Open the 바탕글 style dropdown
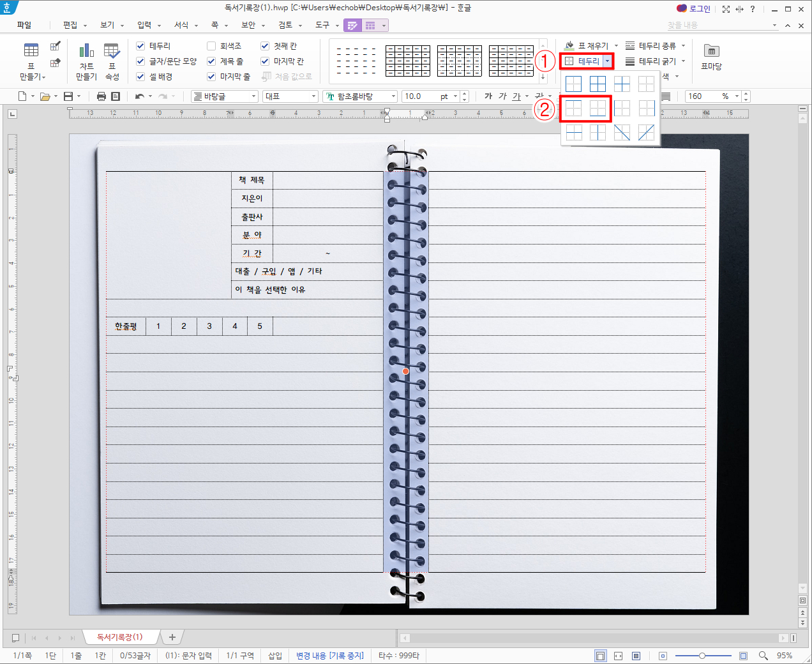This screenshot has height=664, width=812. pyautogui.click(x=253, y=96)
